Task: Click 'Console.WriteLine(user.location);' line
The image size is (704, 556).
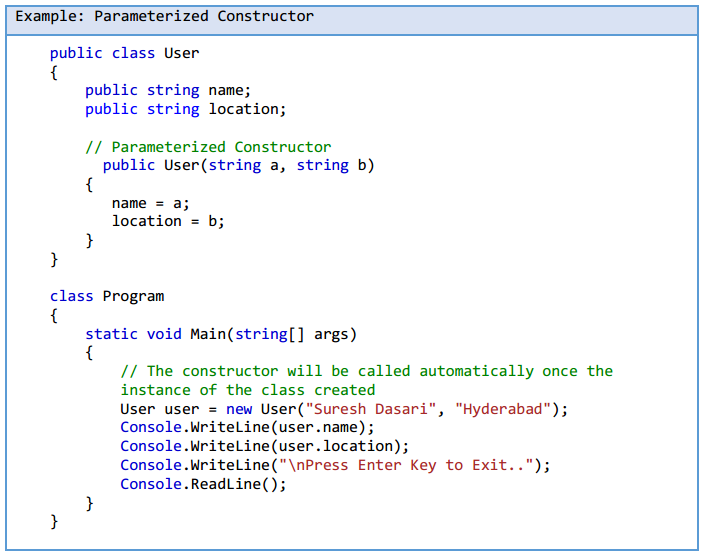Action: pyautogui.click(x=264, y=446)
